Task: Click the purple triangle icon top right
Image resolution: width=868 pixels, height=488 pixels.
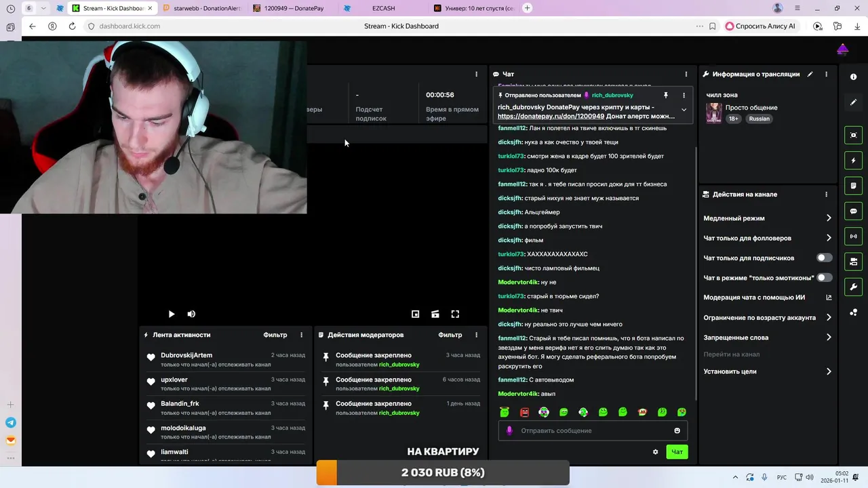Action: (842, 49)
